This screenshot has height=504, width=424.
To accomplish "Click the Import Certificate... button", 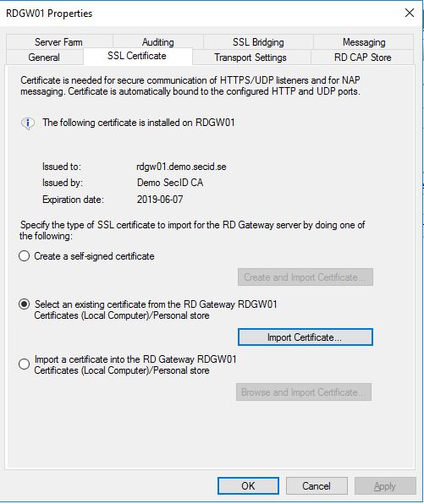I will 306,337.
